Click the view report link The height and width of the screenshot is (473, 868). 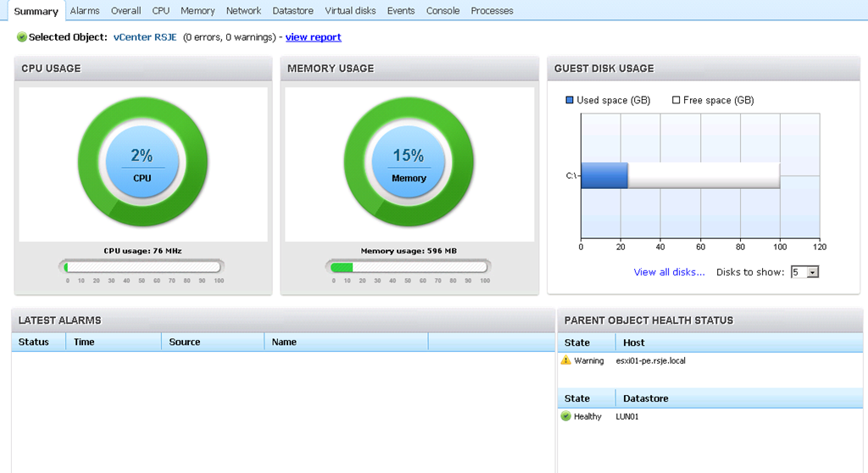click(x=313, y=37)
